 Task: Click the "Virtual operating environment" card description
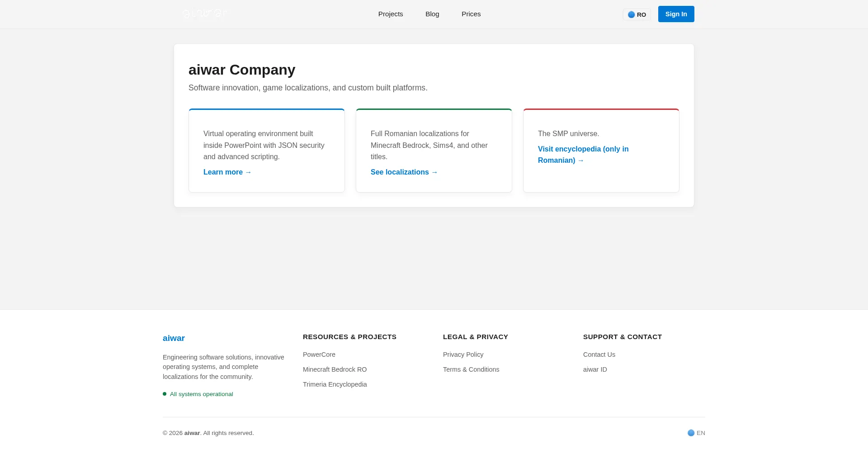tap(264, 145)
